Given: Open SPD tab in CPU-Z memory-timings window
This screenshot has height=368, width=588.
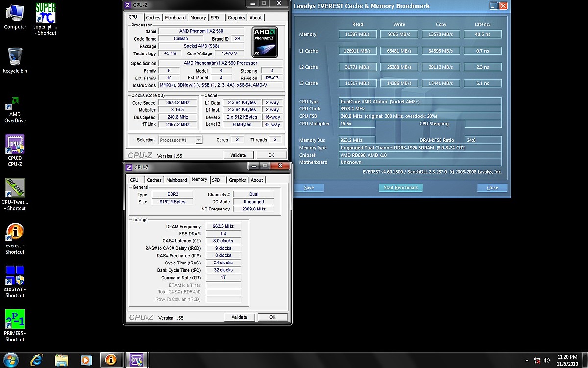Looking at the screenshot, I should [x=216, y=180].
